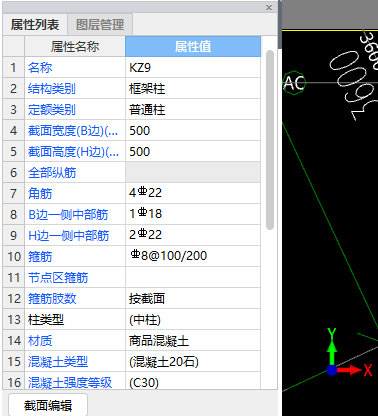Select the (中柱) column type value
378x416 pixels.
(193, 320)
